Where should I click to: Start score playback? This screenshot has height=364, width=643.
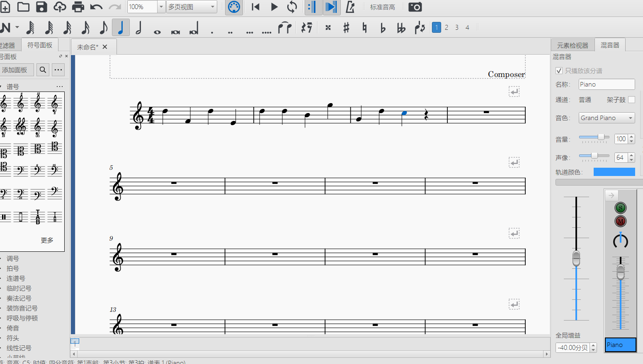coord(274,7)
